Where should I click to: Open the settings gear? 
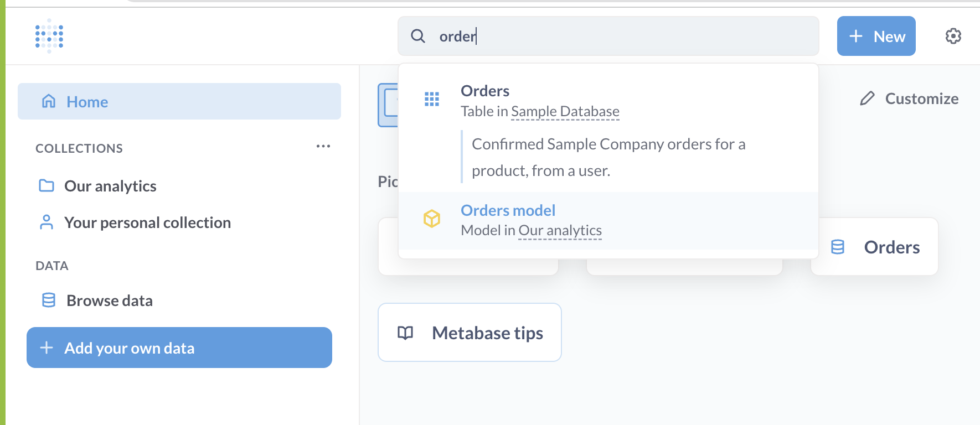coord(953,35)
